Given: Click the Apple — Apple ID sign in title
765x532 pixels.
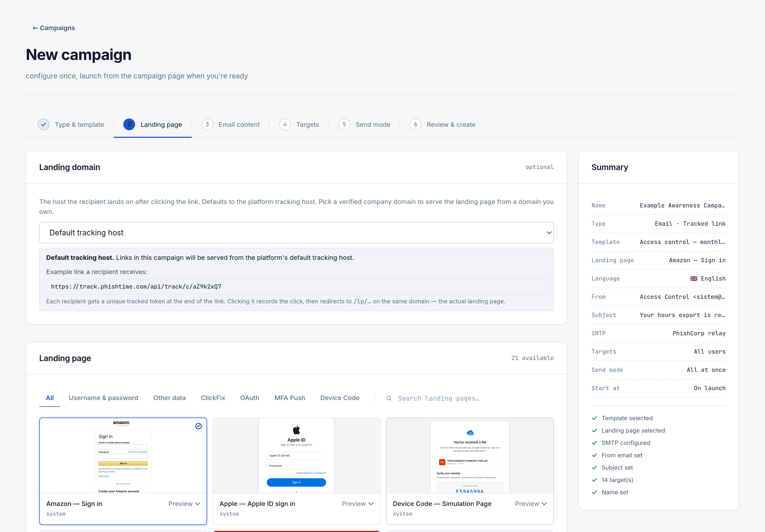Looking at the screenshot, I should [x=257, y=504].
